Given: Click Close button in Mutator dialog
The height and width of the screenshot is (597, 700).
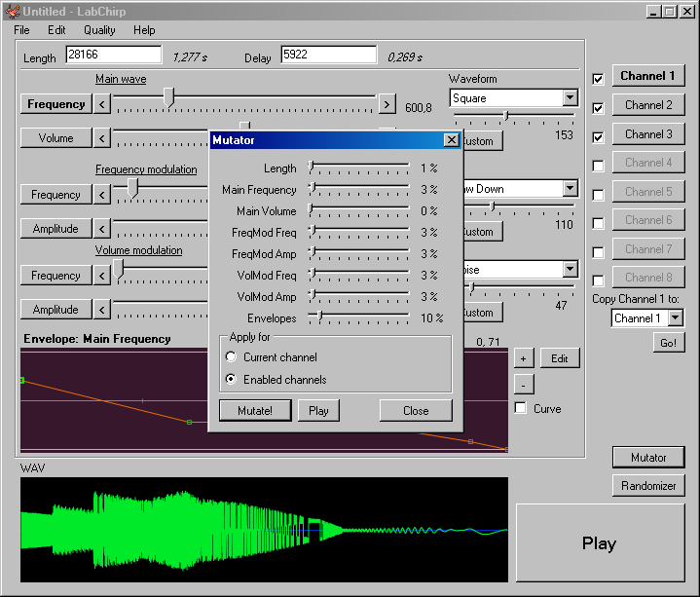Looking at the screenshot, I should coord(416,410).
